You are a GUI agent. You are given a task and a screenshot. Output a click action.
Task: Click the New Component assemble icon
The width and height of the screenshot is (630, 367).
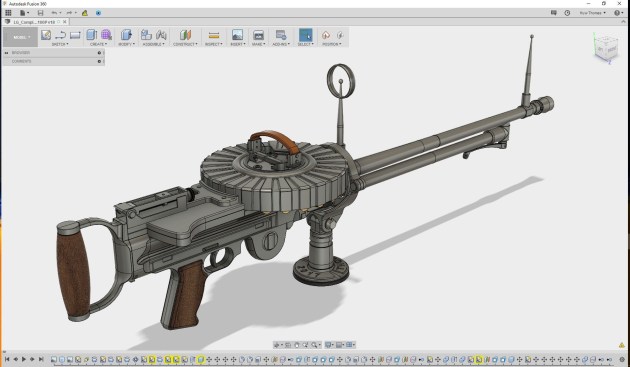coord(146,35)
